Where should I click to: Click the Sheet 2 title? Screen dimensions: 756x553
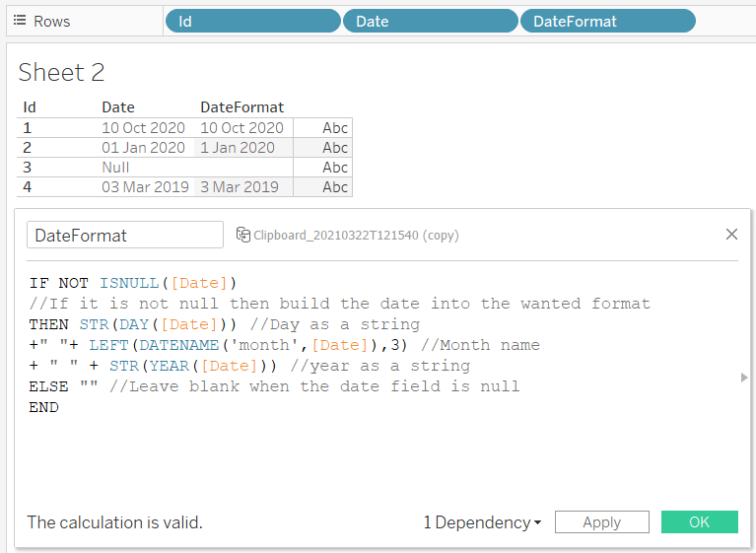point(61,72)
